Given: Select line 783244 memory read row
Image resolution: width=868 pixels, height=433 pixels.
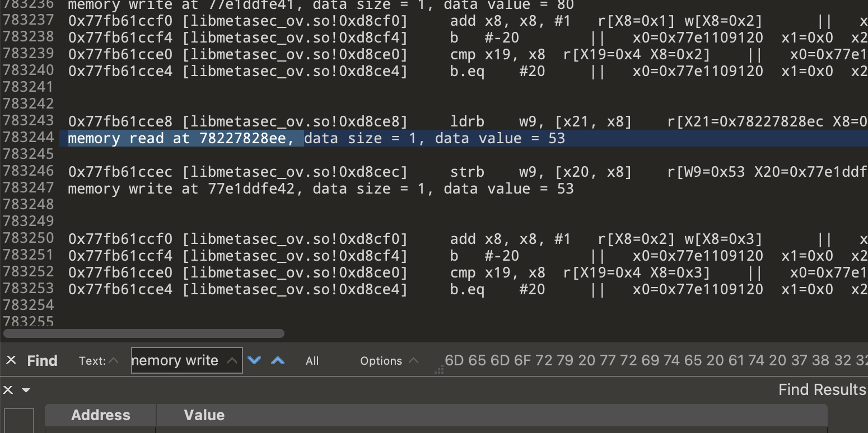Looking at the screenshot, I should coord(316,138).
